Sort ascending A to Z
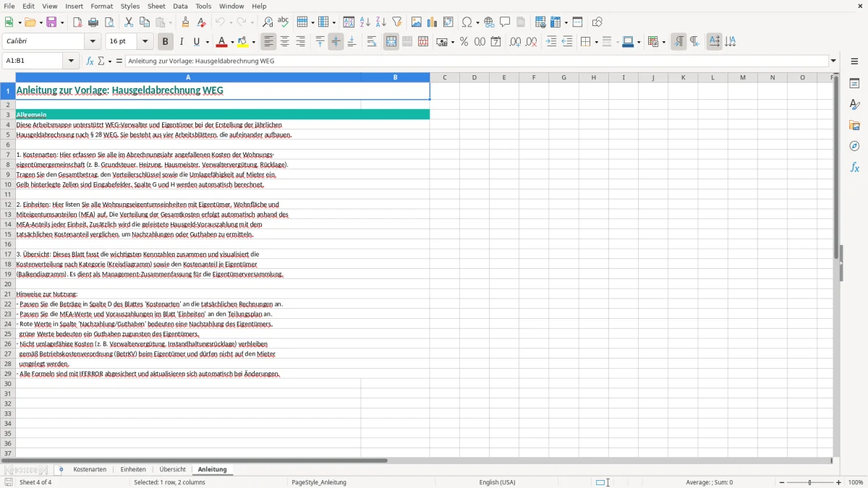868x488 pixels. pos(365,22)
